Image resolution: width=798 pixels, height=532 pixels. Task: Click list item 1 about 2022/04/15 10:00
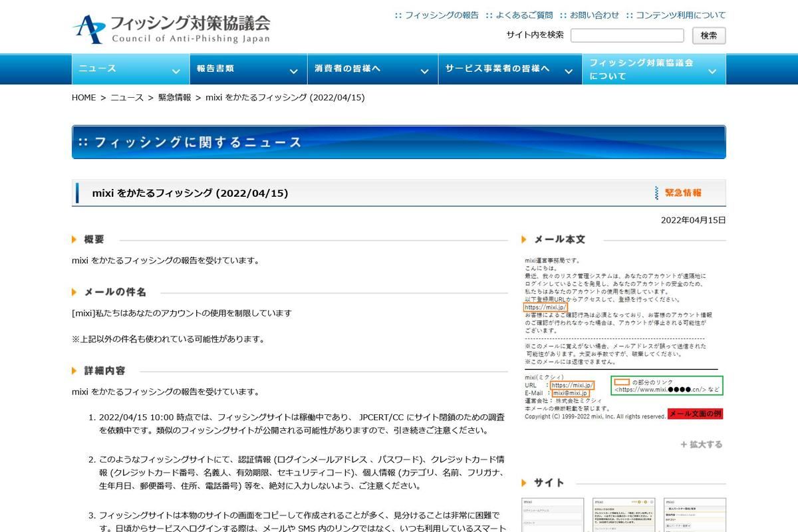click(302, 424)
